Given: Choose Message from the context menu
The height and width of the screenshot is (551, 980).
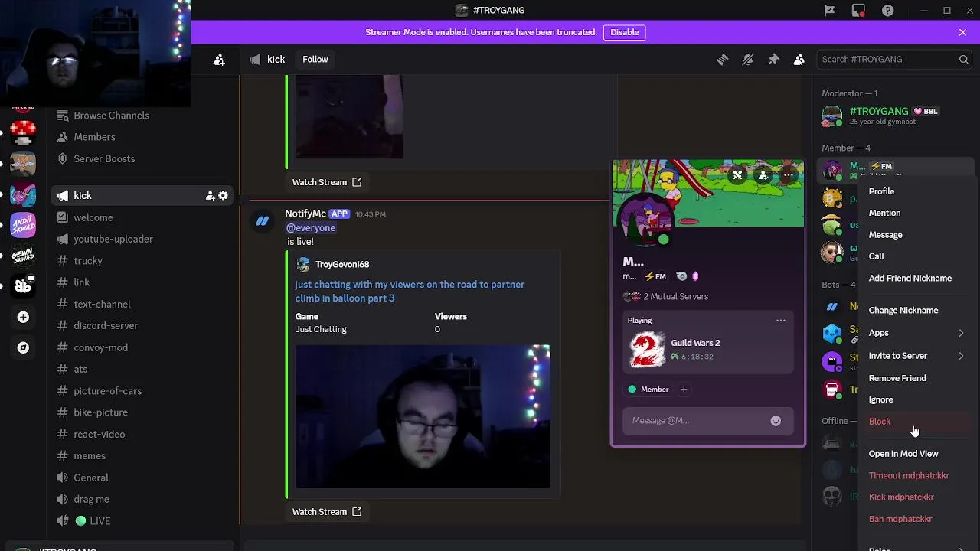Looking at the screenshot, I should point(916,235).
